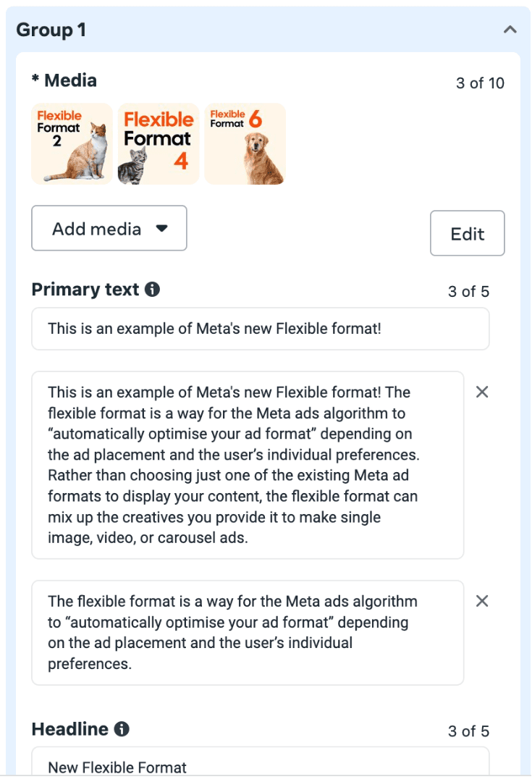This screenshot has width=532, height=782.
Task: Click the Group 1 heading label
Action: 52,30
